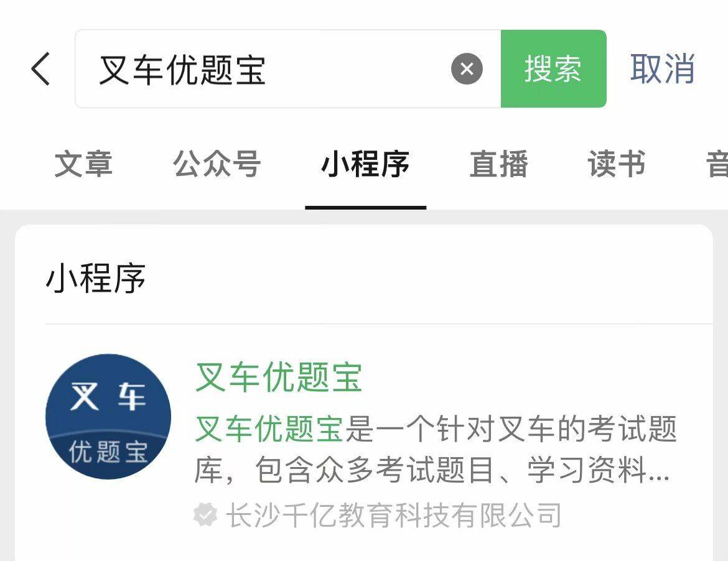The image size is (728, 561).
Task: Click the gray verified badge icon
Action: pyautogui.click(x=205, y=514)
